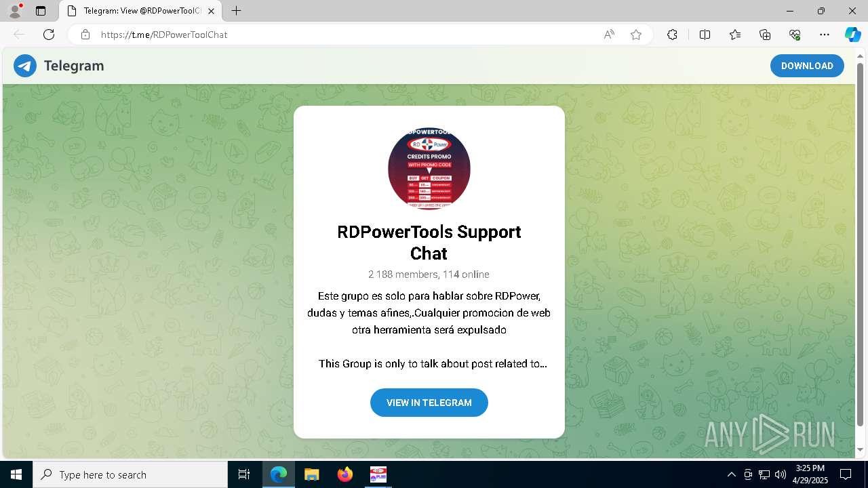Open the Extensions puzzle icon
The width and height of the screenshot is (868, 488).
pyautogui.click(x=672, y=35)
